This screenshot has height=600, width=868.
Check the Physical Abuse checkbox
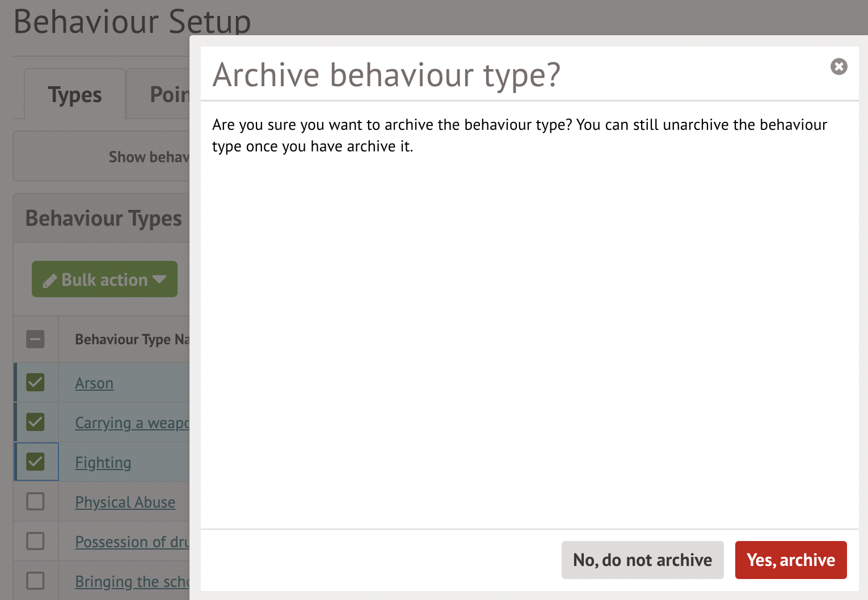click(x=35, y=502)
